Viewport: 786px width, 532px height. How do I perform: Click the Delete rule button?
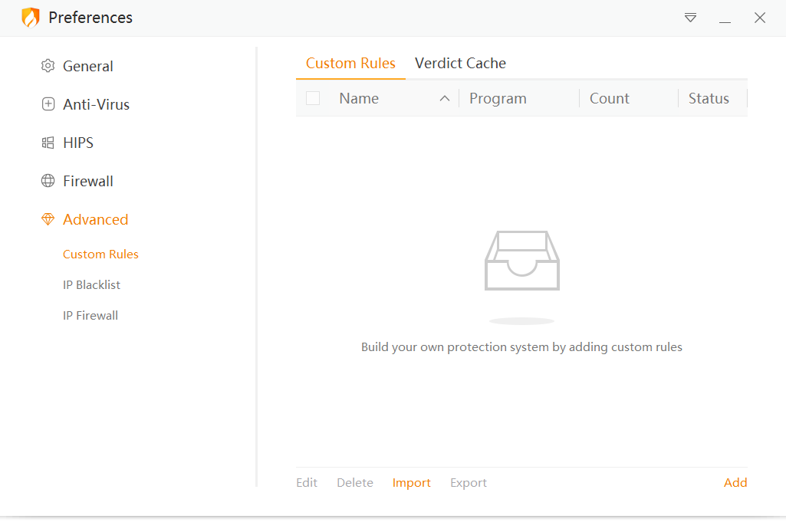point(355,482)
